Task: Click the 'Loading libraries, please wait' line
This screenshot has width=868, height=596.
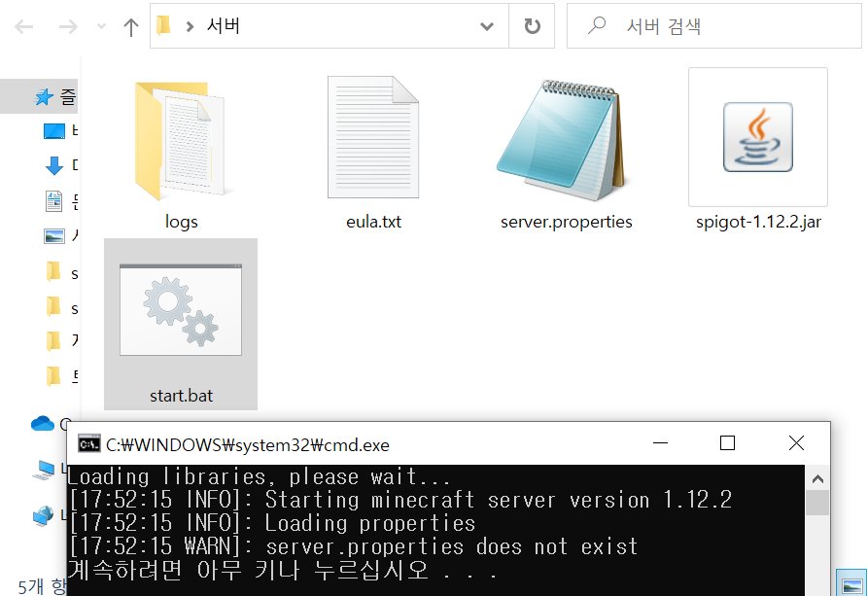Action: coord(260,477)
